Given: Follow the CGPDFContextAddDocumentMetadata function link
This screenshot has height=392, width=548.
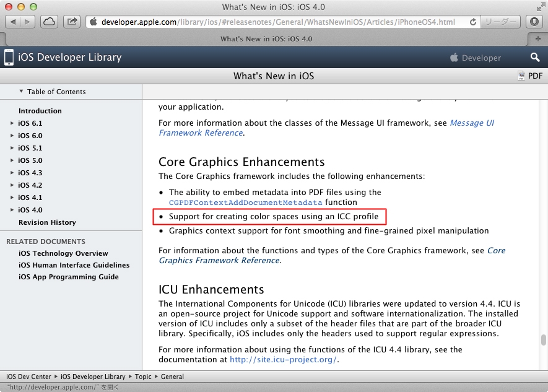Looking at the screenshot, I should coord(245,203).
